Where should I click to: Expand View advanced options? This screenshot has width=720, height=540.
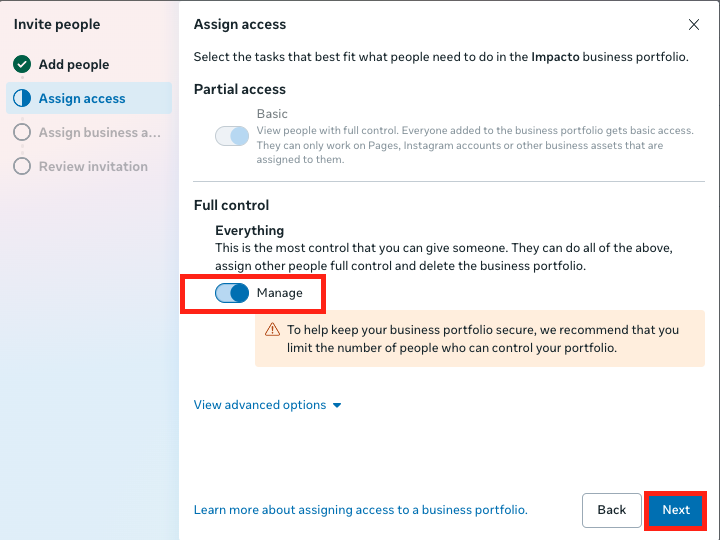click(x=260, y=405)
